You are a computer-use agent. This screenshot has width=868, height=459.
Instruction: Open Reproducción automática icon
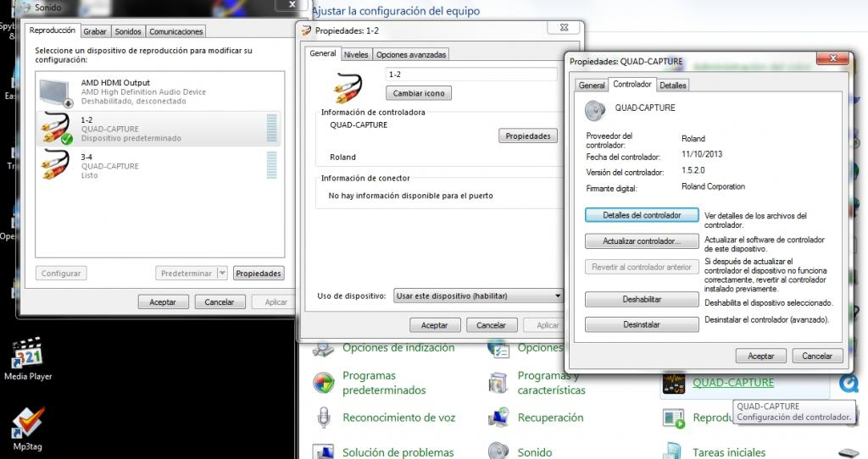pyautogui.click(x=674, y=418)
